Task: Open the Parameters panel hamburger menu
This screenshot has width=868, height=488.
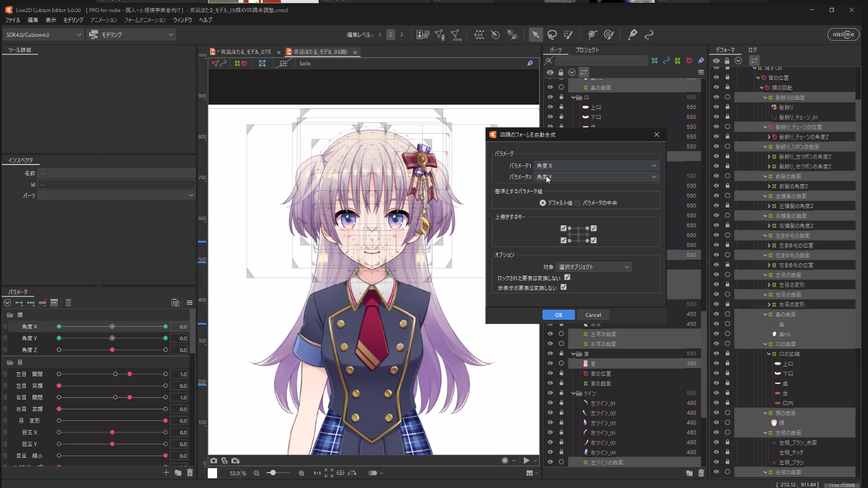Action: click(190, 303)
